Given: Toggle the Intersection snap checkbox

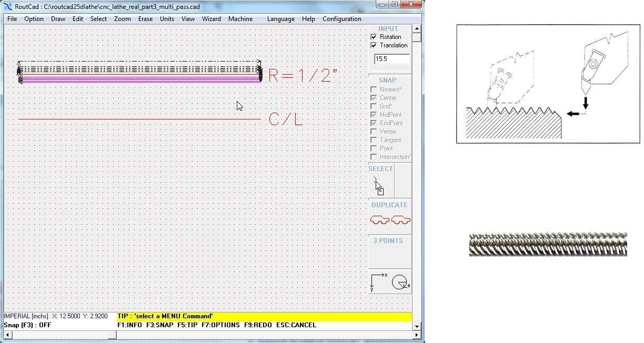Looking at the screenshot, I should tap(374, 157).
